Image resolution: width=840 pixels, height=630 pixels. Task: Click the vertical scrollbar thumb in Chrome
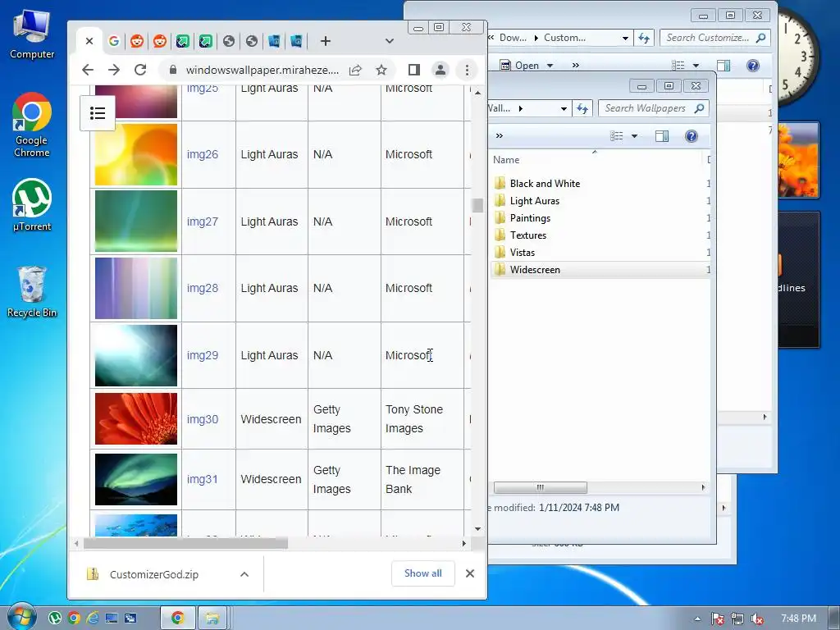pyautogui.click(x=477, y=205)
